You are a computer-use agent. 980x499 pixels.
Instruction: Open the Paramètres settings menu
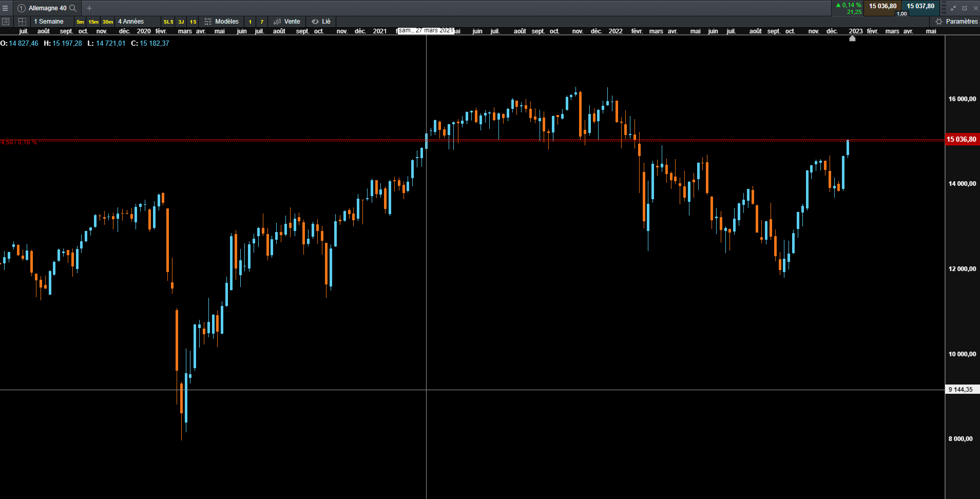pyautogui.click(x=956, y=22)
